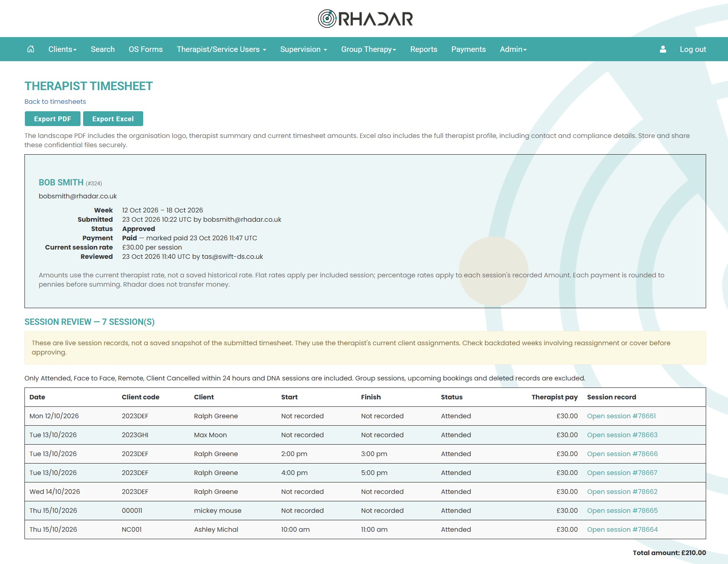Open session #78665 for mickey mouse
Viewport: 728px width, 564px height.
coord(622,511)
